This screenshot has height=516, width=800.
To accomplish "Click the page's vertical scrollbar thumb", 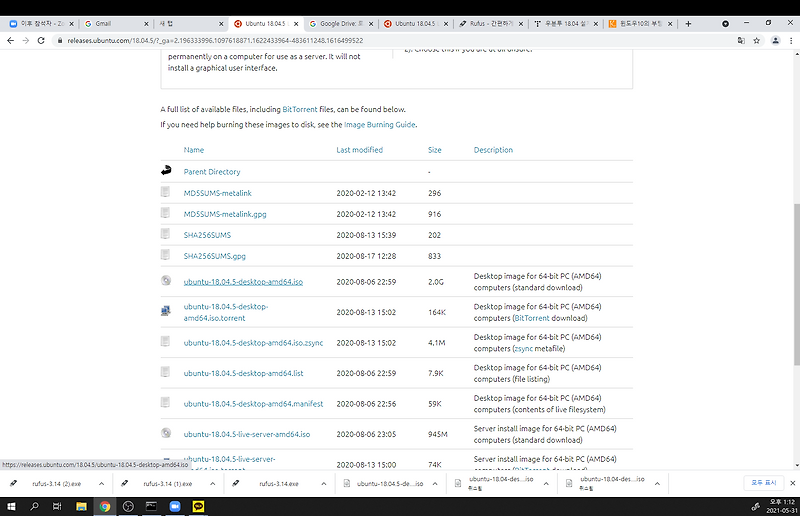I will click(x=796, y=284).
